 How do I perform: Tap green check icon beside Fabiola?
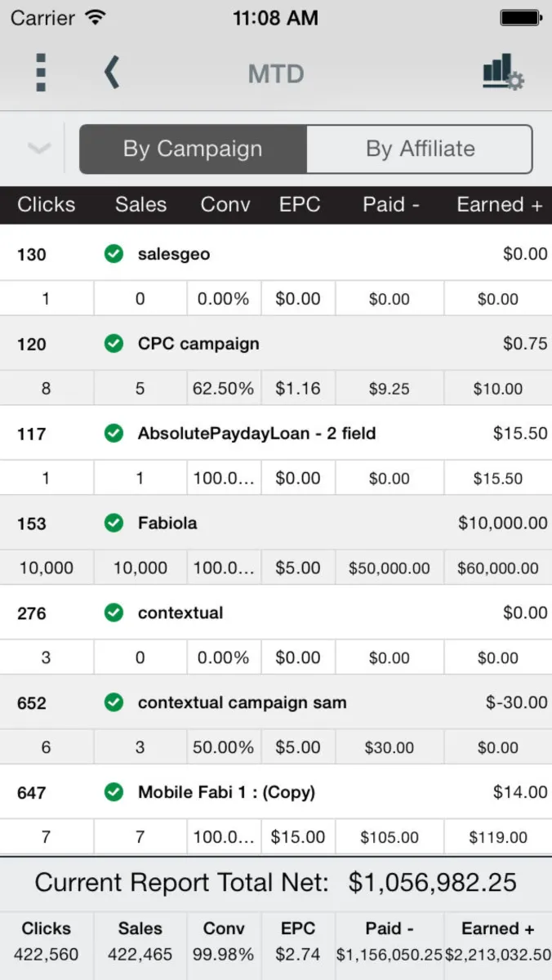tap(114, 523)
